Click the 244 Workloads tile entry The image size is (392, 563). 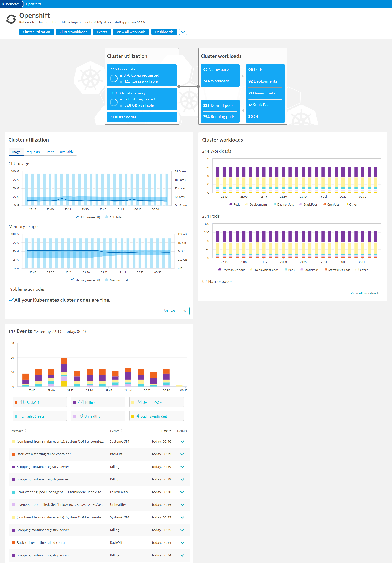[x=216, y=81]
